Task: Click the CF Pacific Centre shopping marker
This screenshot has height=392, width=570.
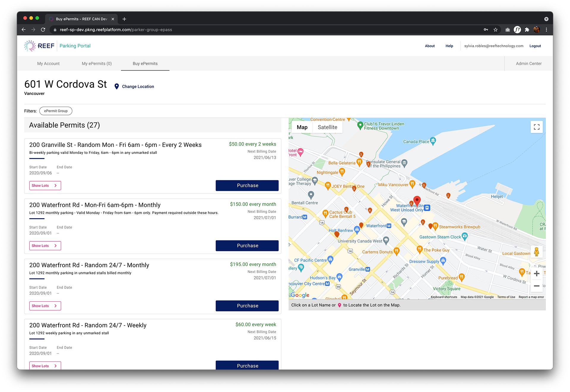Action: click(330, 259)
